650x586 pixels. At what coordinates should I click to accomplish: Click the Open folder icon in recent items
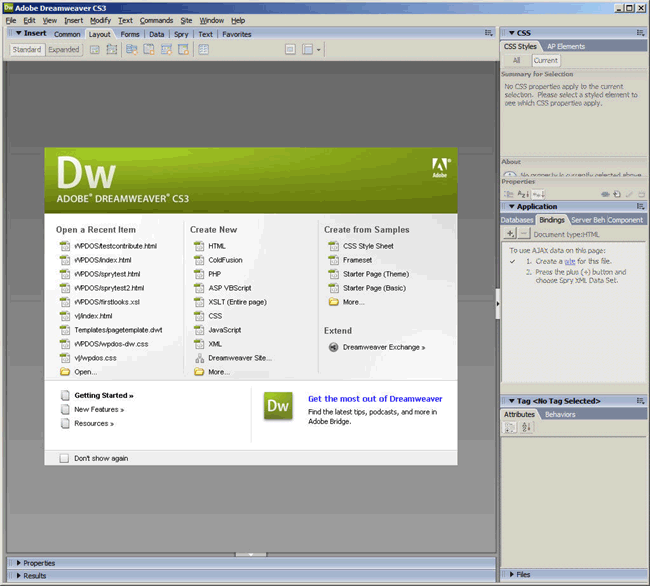[65, 371]
